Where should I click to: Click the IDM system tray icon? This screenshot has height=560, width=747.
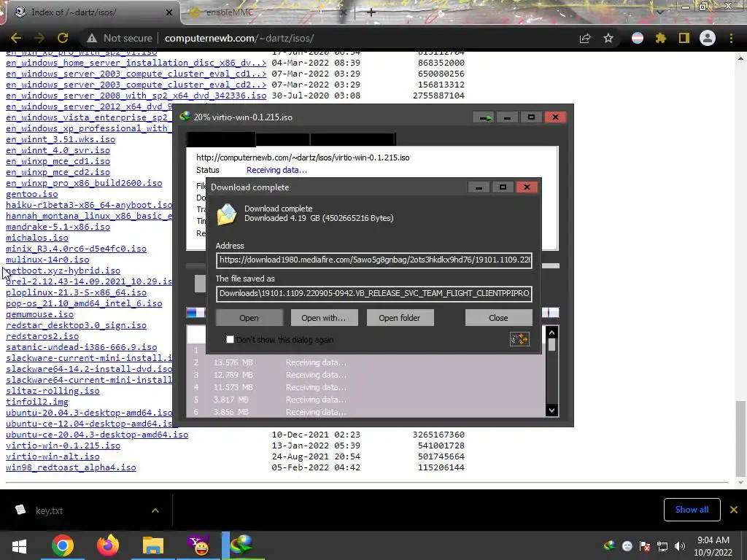[609, 545]
